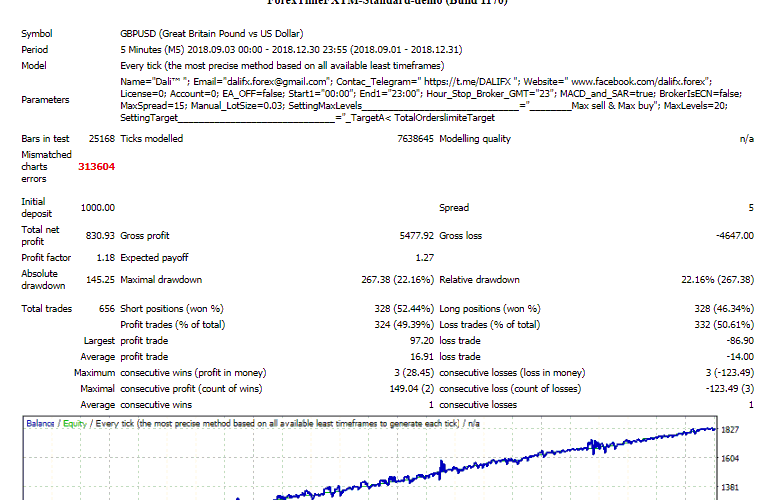Click the 1827 label on the chart axis

pyautogui.click(x=731, y=429)
